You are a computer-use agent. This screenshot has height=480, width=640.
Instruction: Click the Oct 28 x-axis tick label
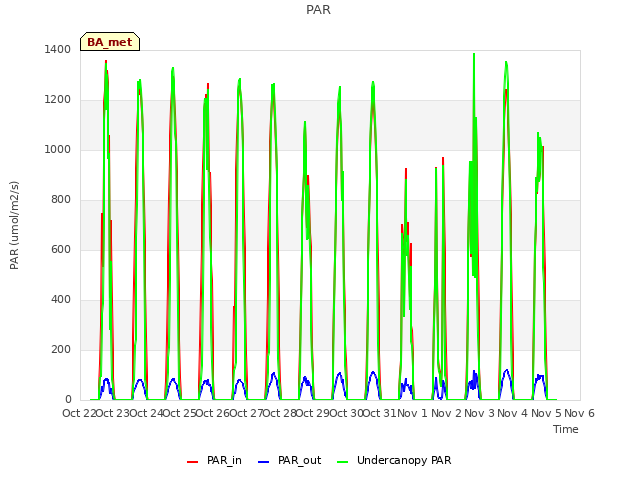click(x=280, y=413)
